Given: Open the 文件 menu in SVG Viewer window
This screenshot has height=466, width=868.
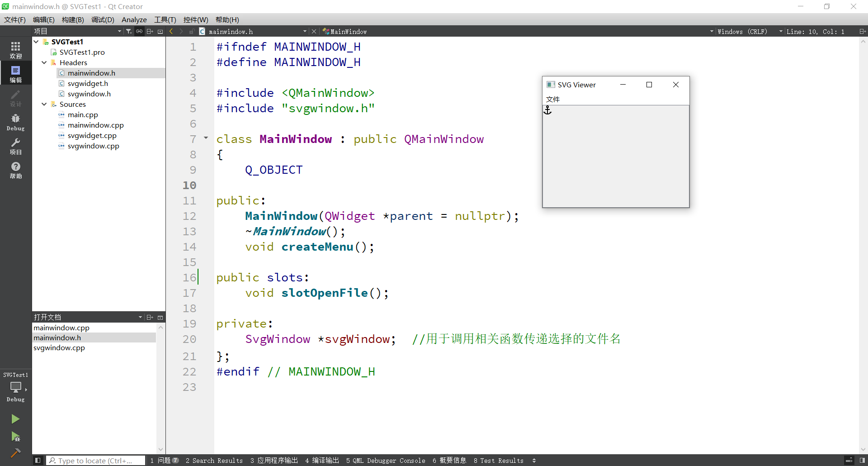Looking at the screenshot, I should (553, 100).
